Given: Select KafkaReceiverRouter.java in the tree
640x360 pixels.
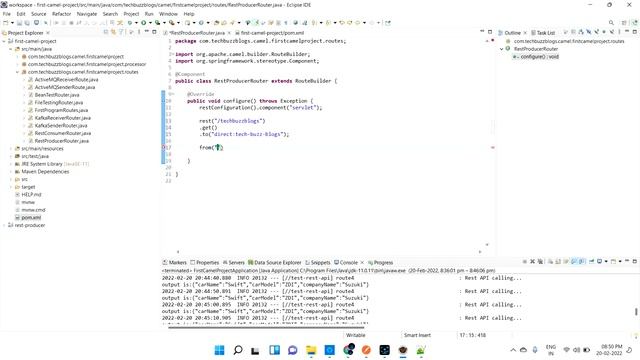Looking at the screenshot, I should (62, 118).
